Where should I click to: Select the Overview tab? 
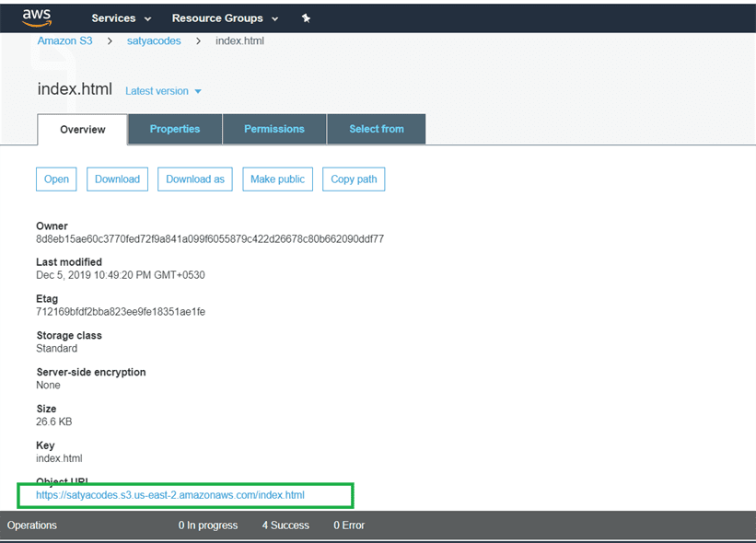tap(83, 130)
